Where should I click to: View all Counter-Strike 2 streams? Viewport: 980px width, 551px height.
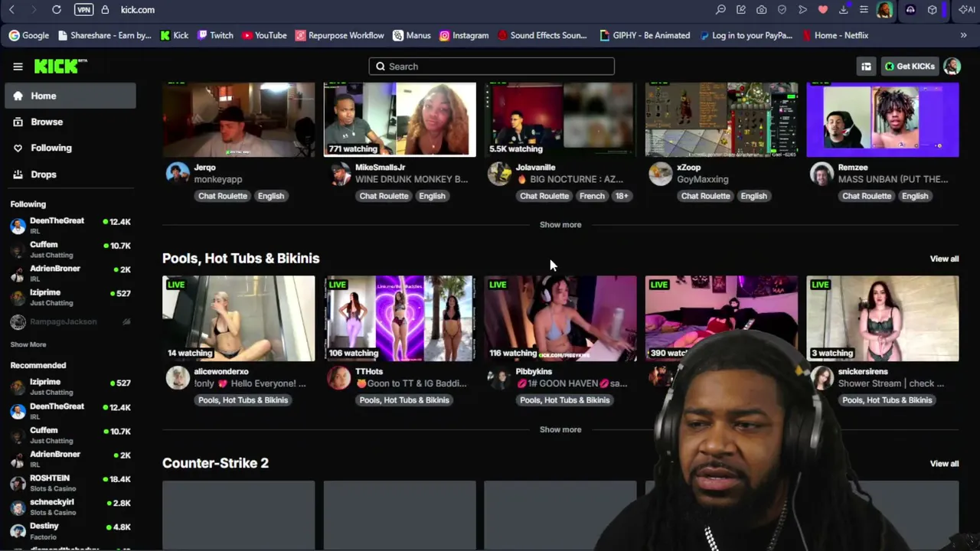tap(944, 464)
